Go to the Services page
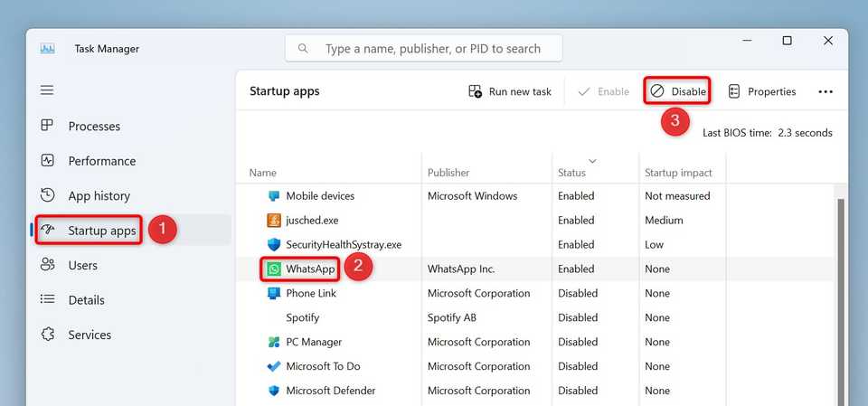The image size is (868, 406). pos(90,335)
